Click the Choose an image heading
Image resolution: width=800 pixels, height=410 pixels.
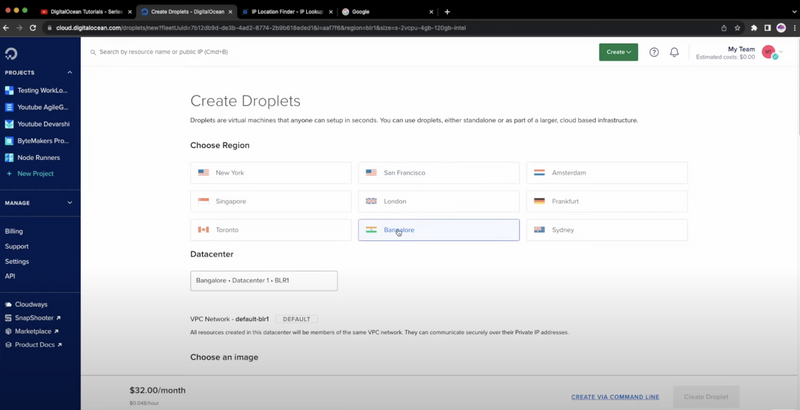[x=224, y=357]
